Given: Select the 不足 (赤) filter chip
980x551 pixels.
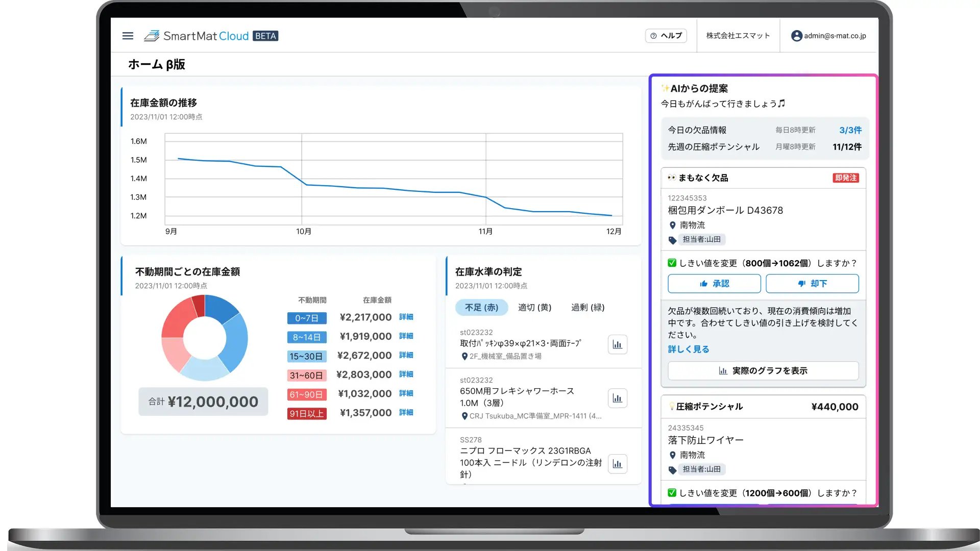Looking at the screenshot, I should [481, 307].
